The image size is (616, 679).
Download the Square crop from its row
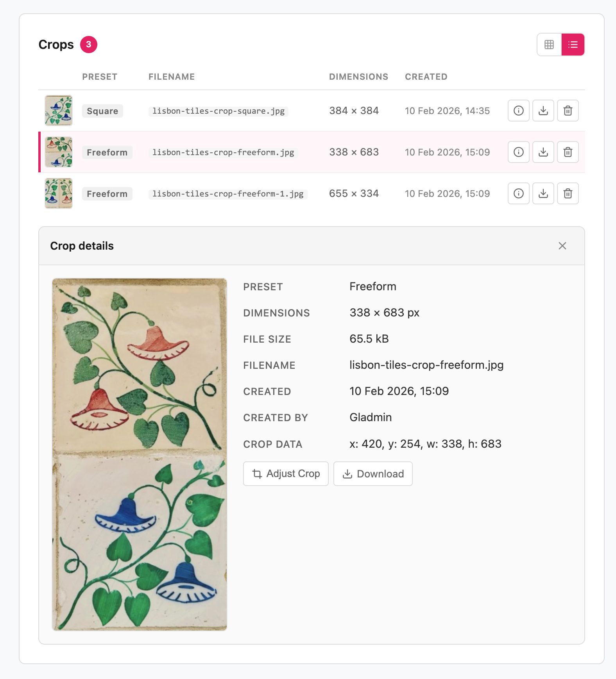(543, 111)
